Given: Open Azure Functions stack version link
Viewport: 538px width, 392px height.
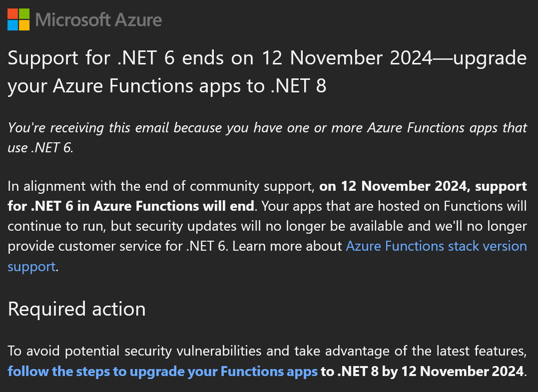Looking at the screenshot, I should pos(436,246).
